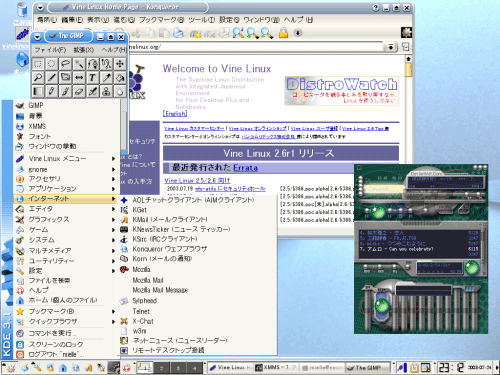Viewport: 500px width, 375px height.
Task: Expand the アクセサリ submenu in K menu
Action: click(x=65, y=179)
